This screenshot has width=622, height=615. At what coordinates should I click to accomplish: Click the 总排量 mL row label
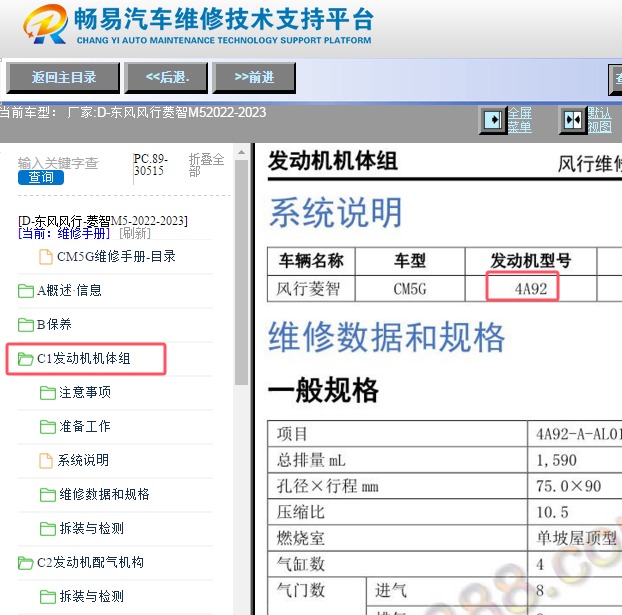click(x=311, y=460)
